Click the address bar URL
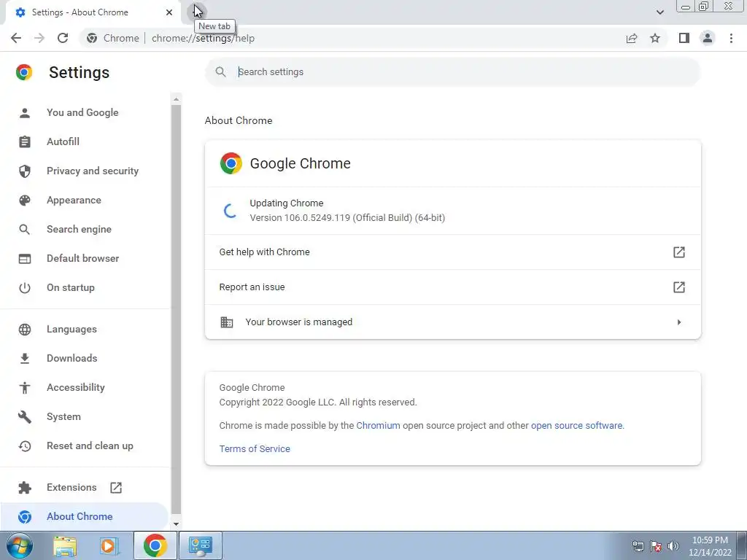747x560 pixels. point(203,38)
